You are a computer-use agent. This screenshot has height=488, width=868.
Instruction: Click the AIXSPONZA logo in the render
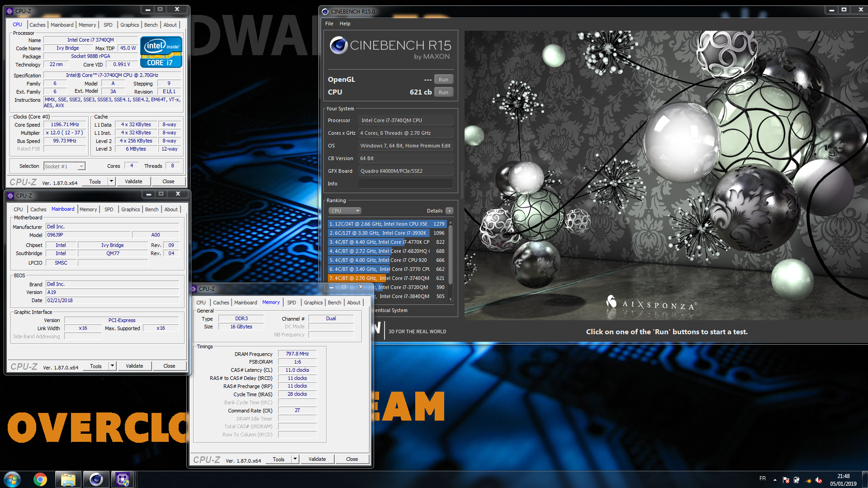coord(651,304)
